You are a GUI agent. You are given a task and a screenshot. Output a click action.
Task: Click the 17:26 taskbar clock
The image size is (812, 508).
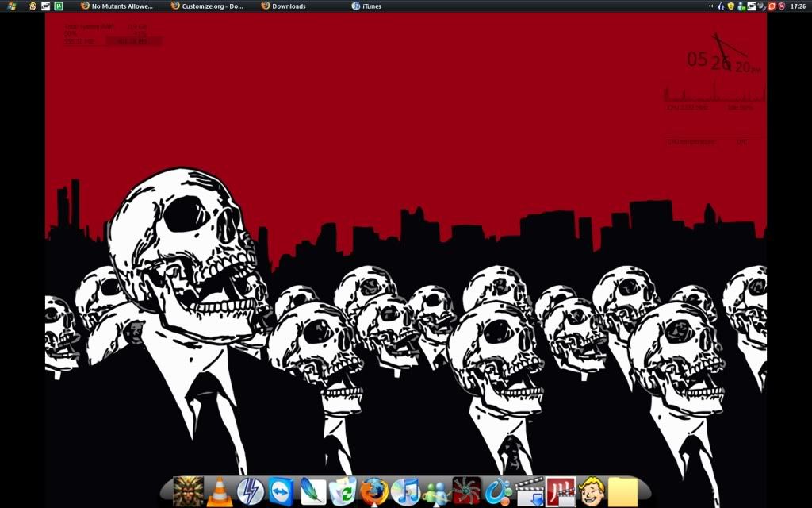[798, 6]
